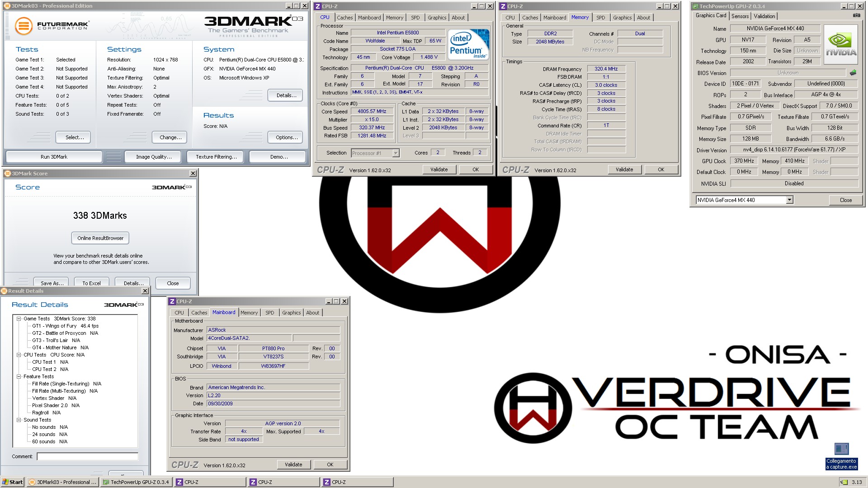Collapse the Feature Tests tree node
Image resolution: width=868 pixels, height=488 pixels.
[x=19, y=376]
